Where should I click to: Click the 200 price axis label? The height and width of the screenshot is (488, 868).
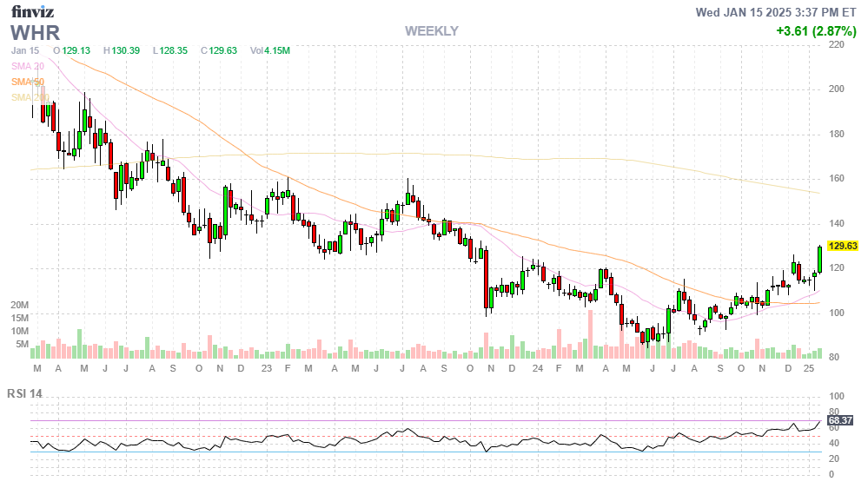838,89
